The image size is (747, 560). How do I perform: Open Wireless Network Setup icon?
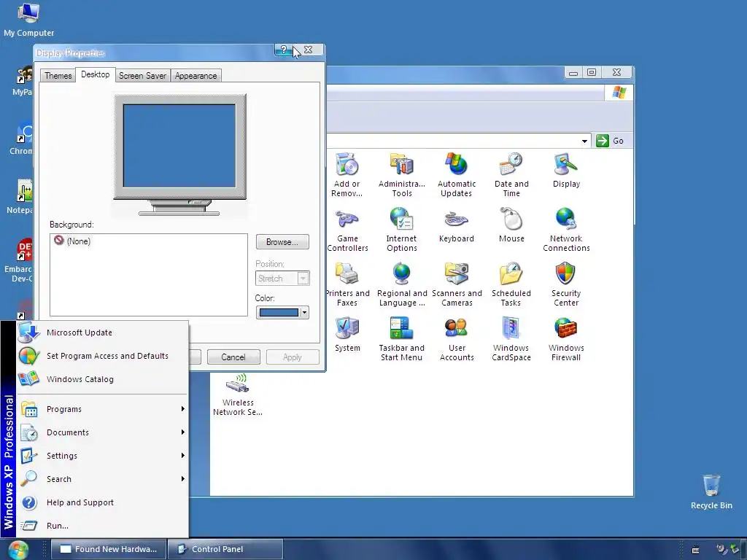coord(238,394)
